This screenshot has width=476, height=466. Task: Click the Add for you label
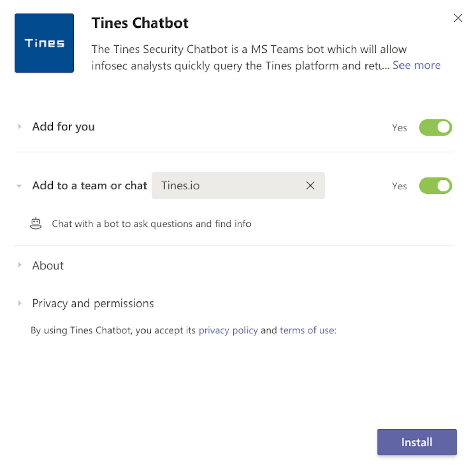[63, 127]
